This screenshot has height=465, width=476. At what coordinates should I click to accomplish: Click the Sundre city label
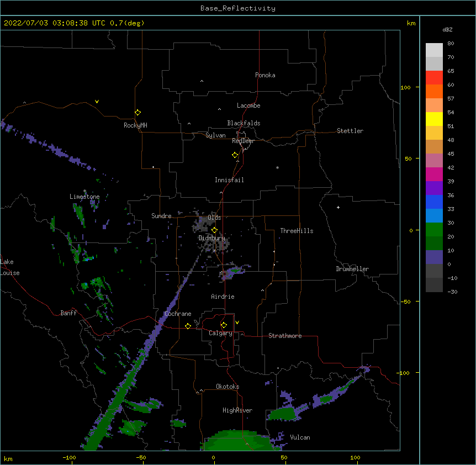(x=161, y=216)
